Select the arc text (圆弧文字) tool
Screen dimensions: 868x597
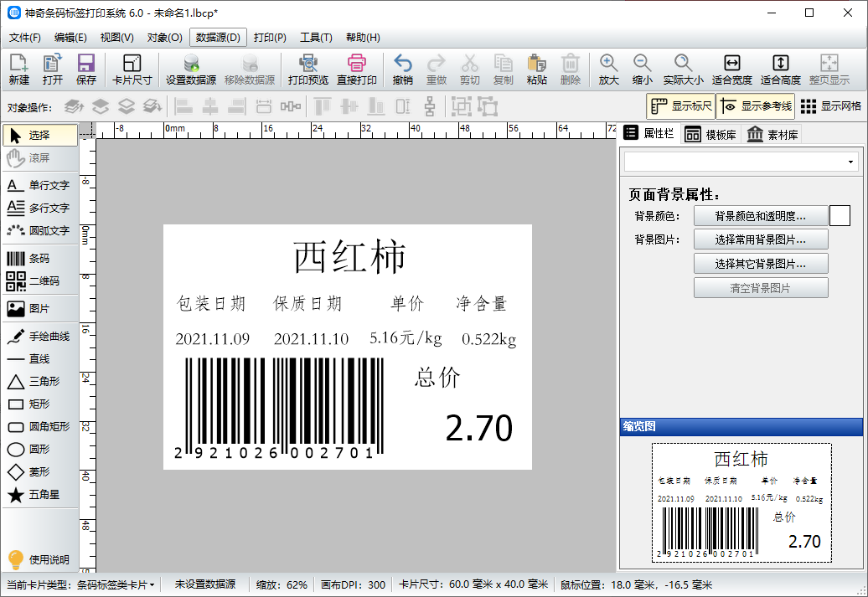pos(40,231)
